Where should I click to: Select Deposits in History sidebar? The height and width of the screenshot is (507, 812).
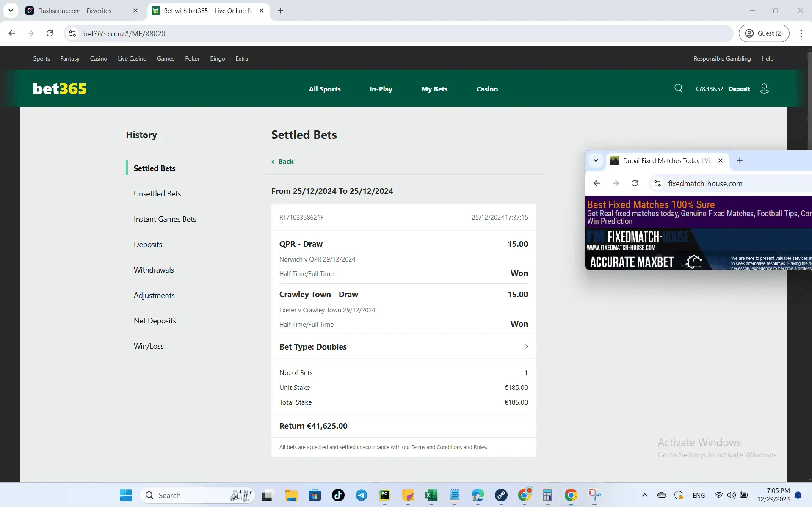point(148,244)
